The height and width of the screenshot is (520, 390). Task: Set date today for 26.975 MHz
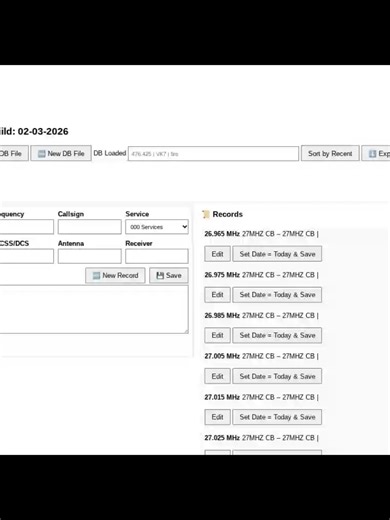point(277,295)
